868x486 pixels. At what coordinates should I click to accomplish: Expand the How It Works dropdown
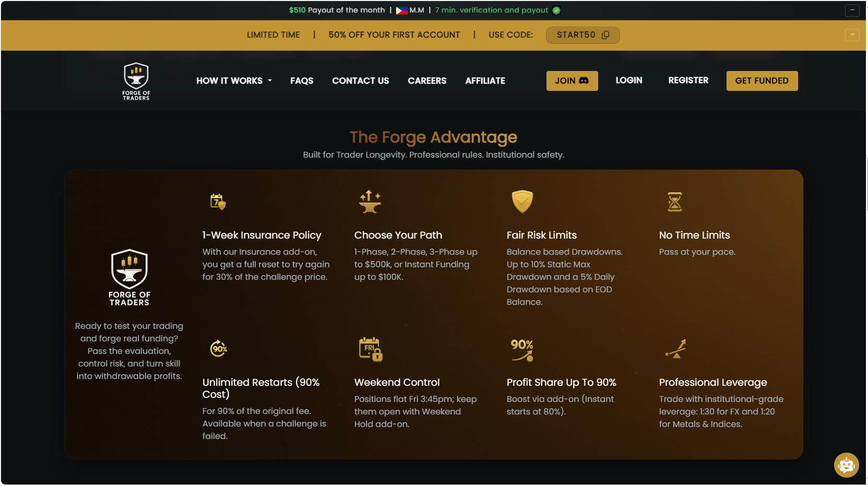pos(234,81)
